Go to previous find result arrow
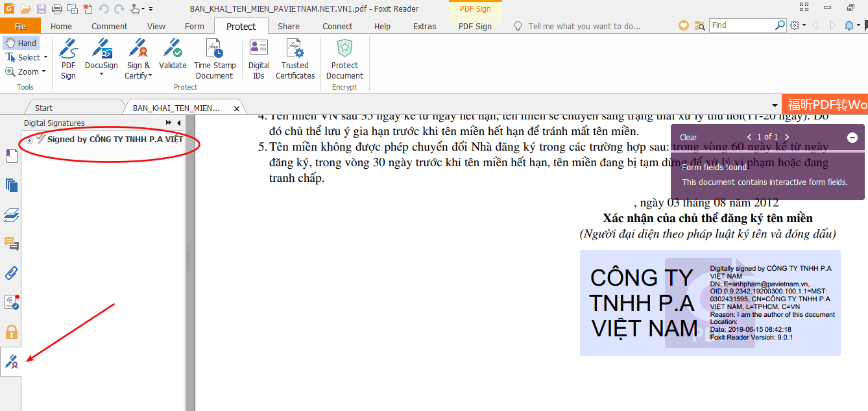 tap(815, 25)
